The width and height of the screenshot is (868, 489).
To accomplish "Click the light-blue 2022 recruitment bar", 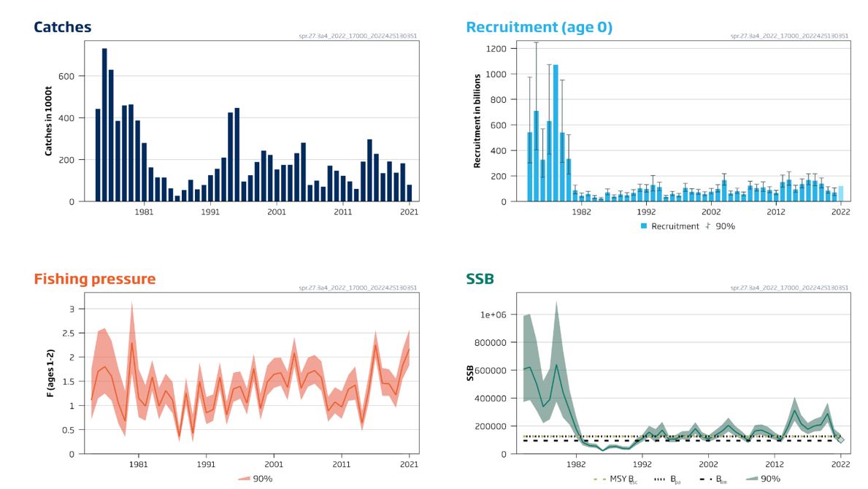I will coord(840,193).
